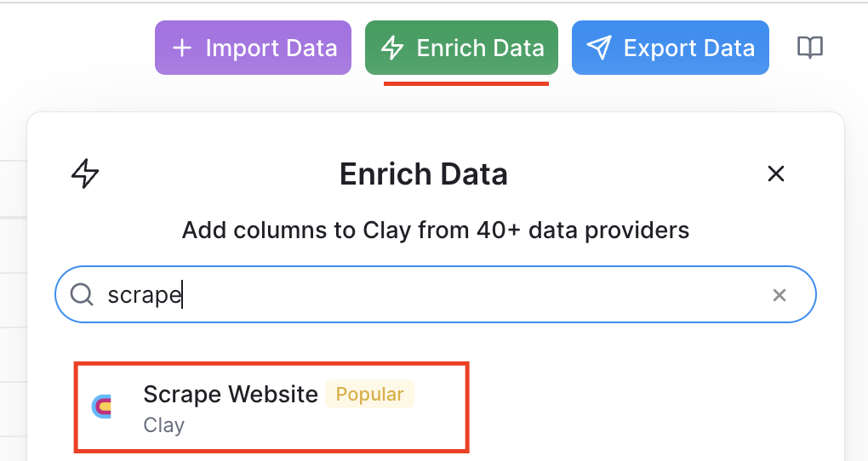Image resolution: width=868 pixels, height=461 pixels.
Task: Click the Popular badge
Action: tap(369, 394)
